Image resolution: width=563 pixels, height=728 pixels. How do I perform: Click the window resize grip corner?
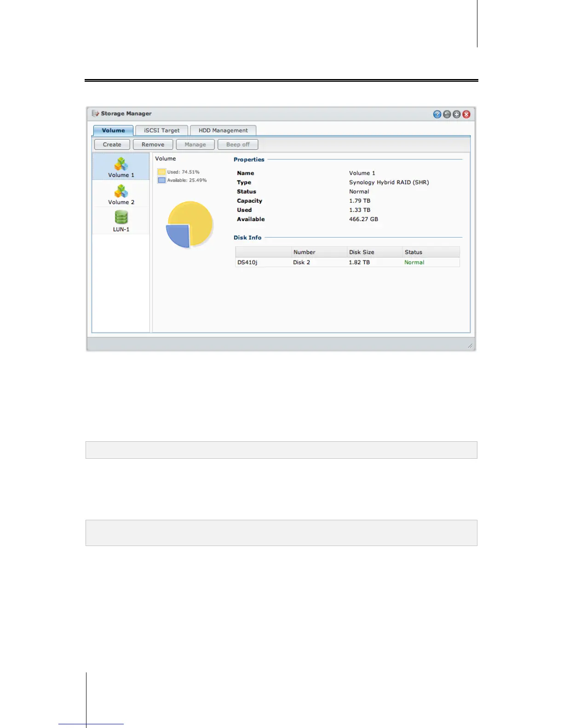coord(470,346)
